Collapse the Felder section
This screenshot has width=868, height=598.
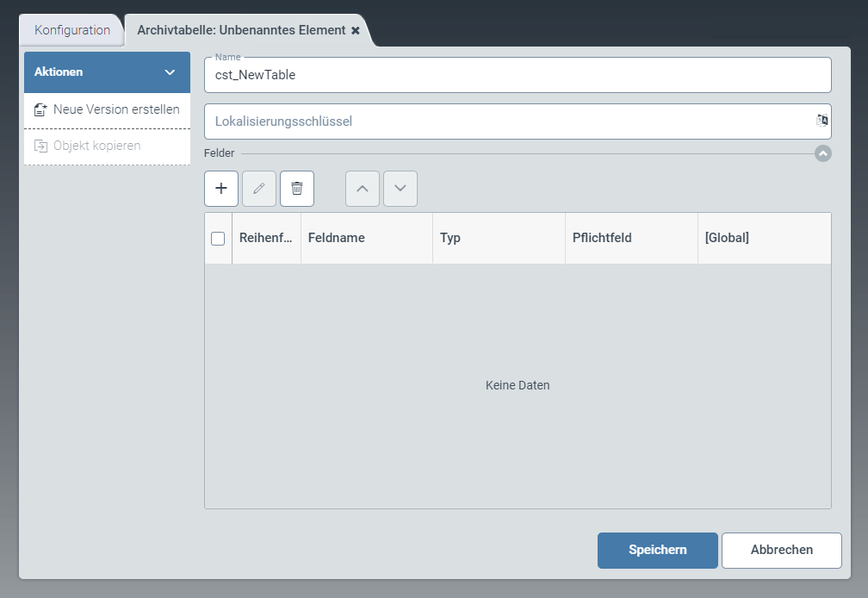[822, 153]
